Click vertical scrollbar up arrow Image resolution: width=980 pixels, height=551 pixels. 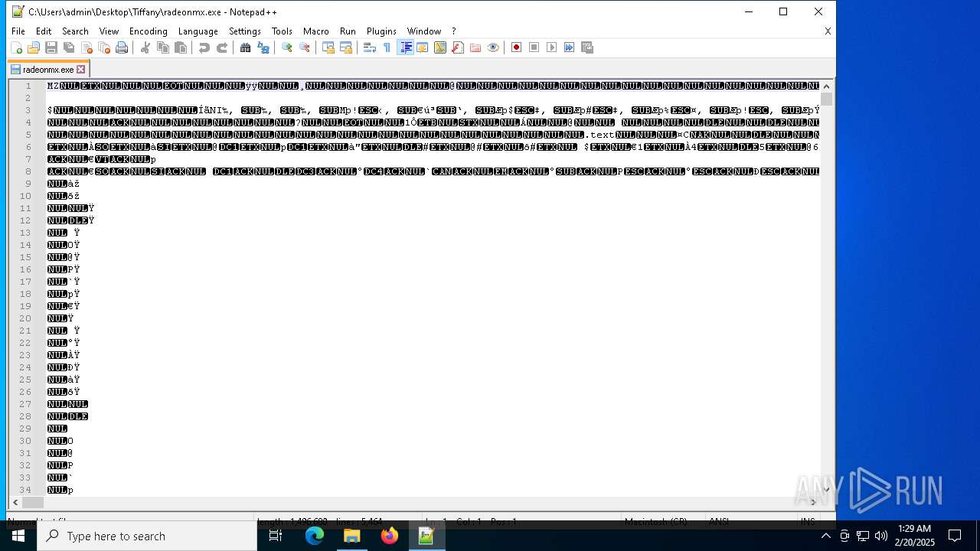pyautogui.click(x=826, y=86)
